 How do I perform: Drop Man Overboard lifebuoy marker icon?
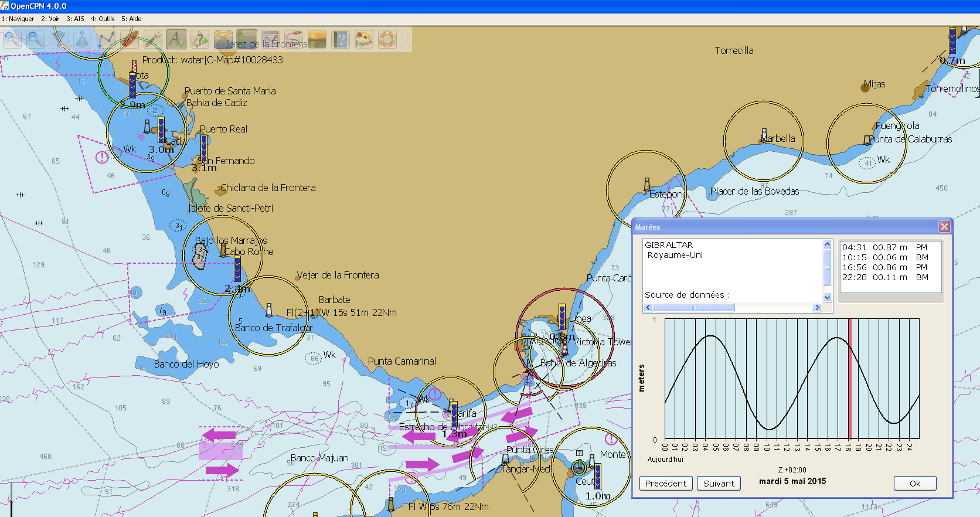(387, 39)
